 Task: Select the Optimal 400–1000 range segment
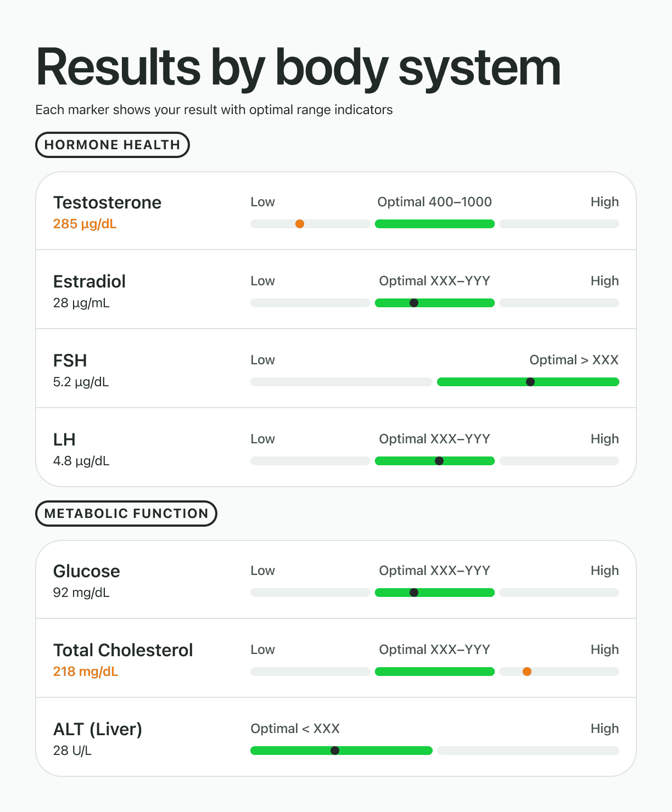click(434, 224)
